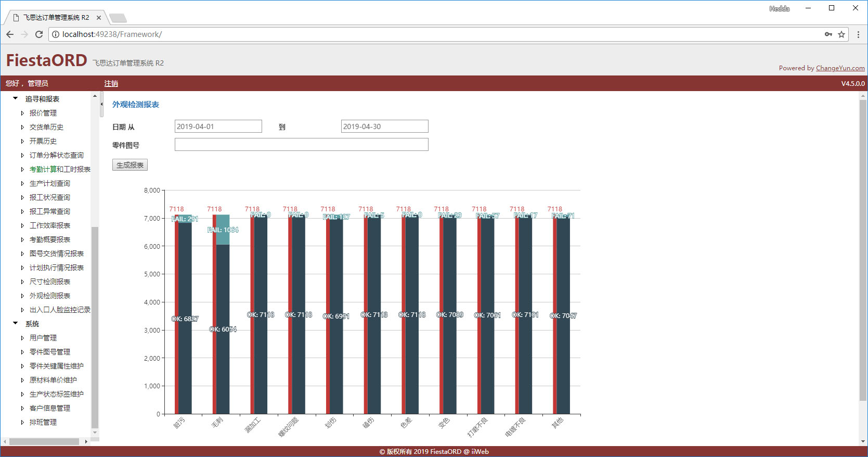Click the 打磨不良 bar OK: 7061 segment
Image resolution: width=868 pixels, height=457 pixels.
(488, 315)
